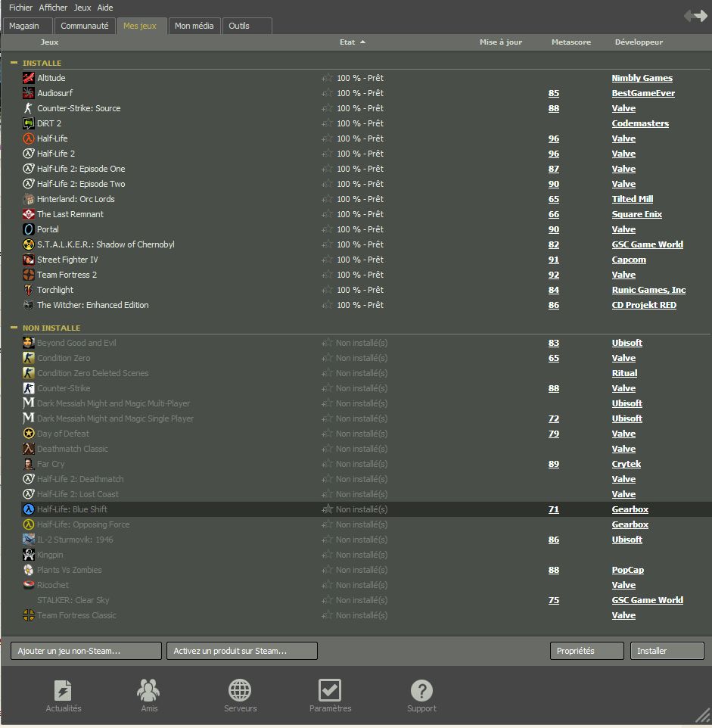Open Metascore 91 for Street Fighter IV
Image resolution: width=712 pixels, height=728 pixels.
[x=553, y=260]
